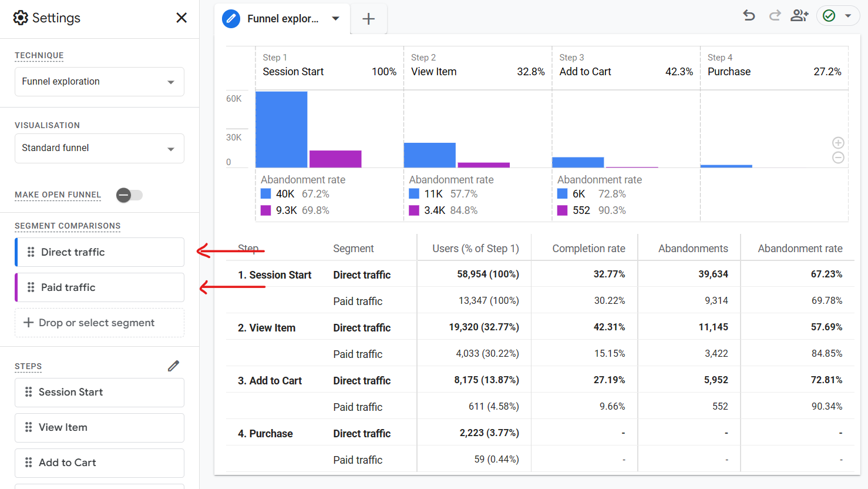868x489 pixels.
Task: Click Step 1 Paid traffic purple bar
Action: tap(335, 159)
